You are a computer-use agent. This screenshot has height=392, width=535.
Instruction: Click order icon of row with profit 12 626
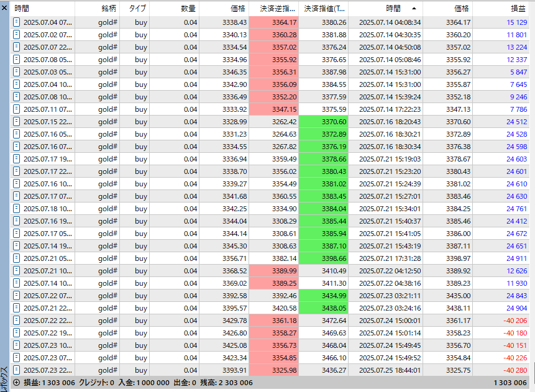(x=16, y=271)
